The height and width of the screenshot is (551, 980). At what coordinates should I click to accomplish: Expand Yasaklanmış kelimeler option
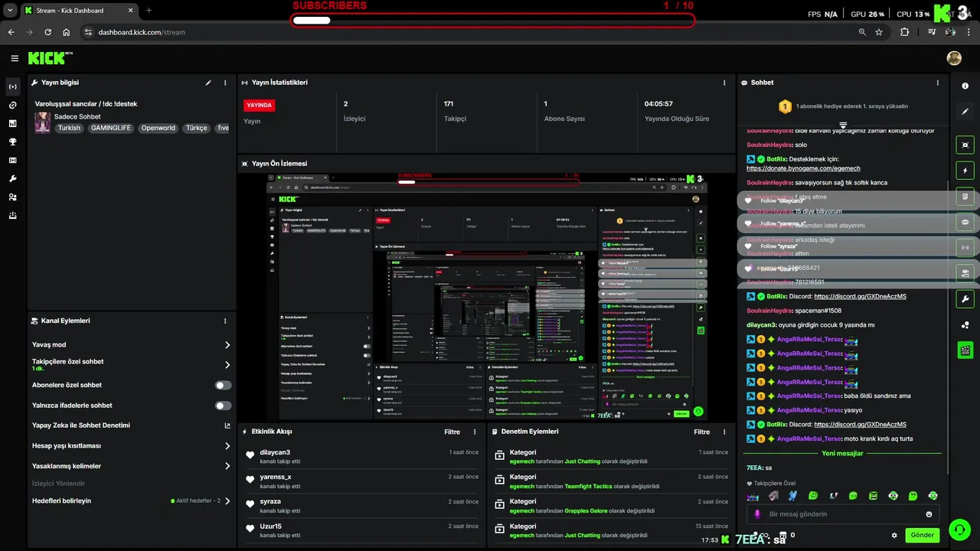(x=227, y=466)
